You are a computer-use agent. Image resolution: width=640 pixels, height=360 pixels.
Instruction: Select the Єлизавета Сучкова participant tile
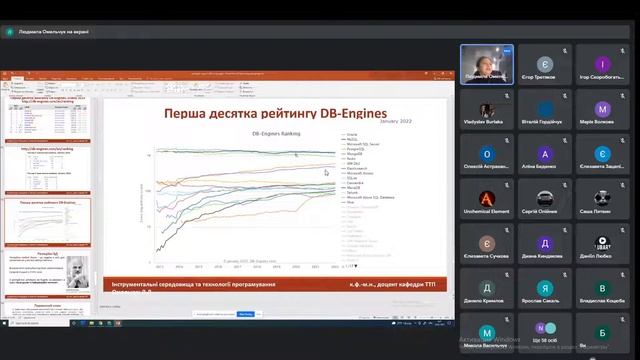click(487, 244)
